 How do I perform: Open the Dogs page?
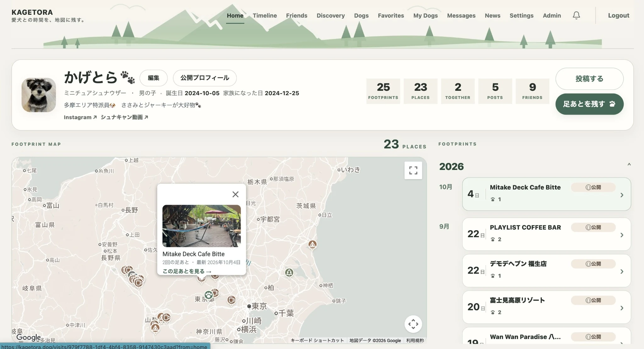361,15
